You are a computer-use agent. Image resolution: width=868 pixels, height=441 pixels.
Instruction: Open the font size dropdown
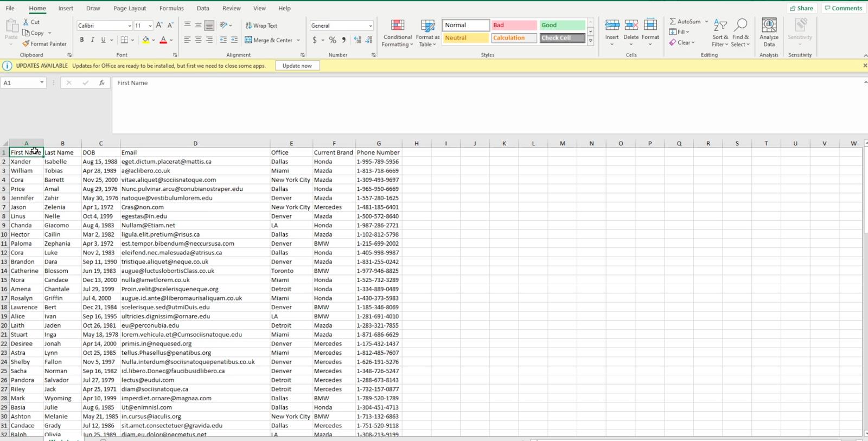150,26
